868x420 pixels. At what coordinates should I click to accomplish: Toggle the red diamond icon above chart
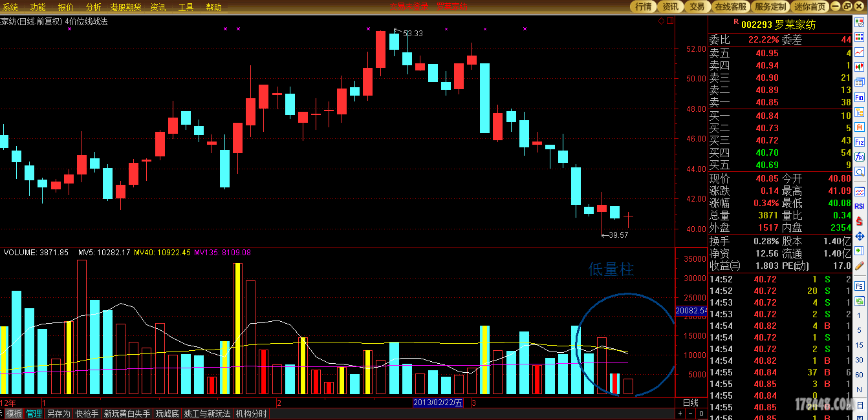(661, 21)
